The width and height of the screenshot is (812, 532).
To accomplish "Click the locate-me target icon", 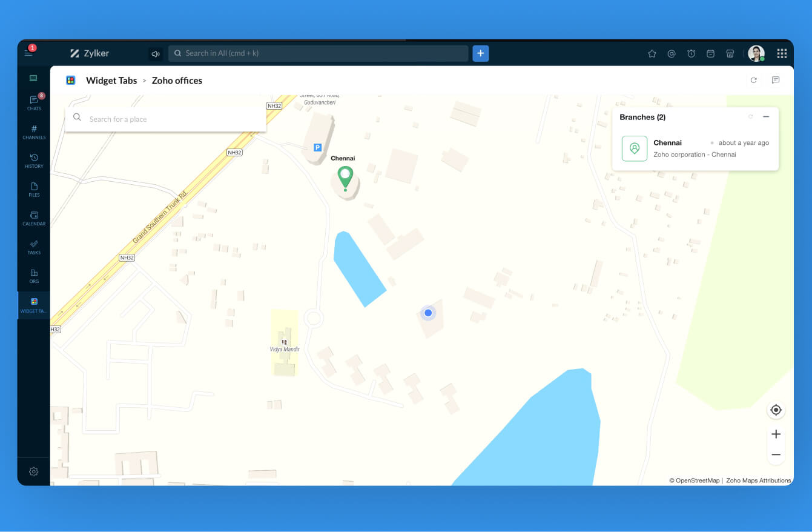I will tap(776, 410).
